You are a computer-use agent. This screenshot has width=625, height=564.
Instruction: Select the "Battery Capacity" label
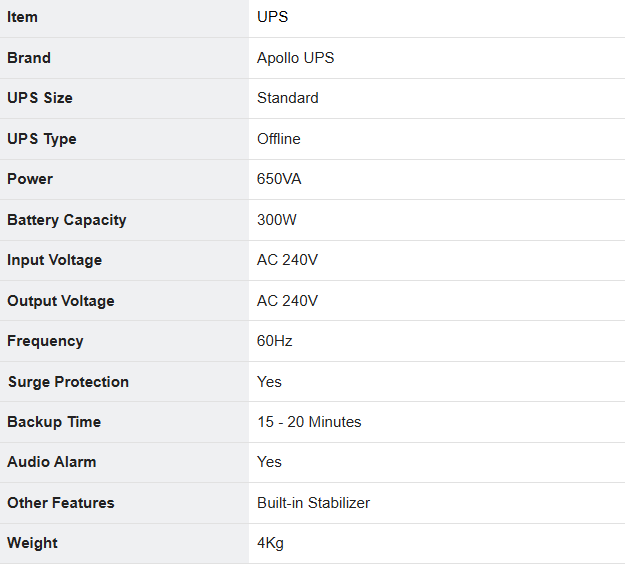[67, 220]
